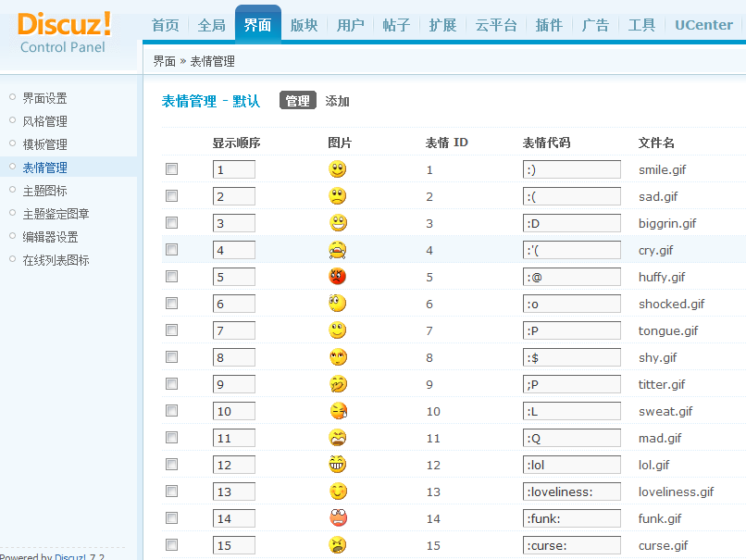The width and height of the screenshot is (746, 560).
Task: Click the smile.gif emoticon image
Action: pyautogui.click(x=337, y=169)
